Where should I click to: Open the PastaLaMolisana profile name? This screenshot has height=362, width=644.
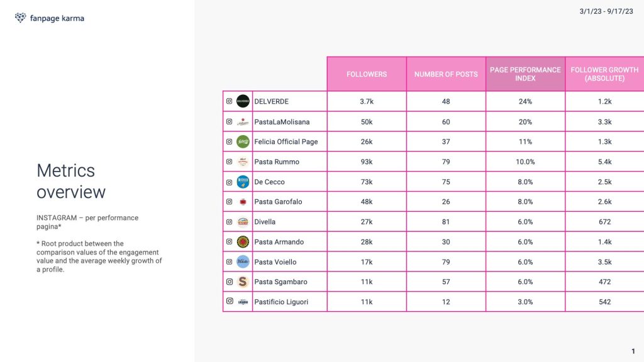pos(282,122)
